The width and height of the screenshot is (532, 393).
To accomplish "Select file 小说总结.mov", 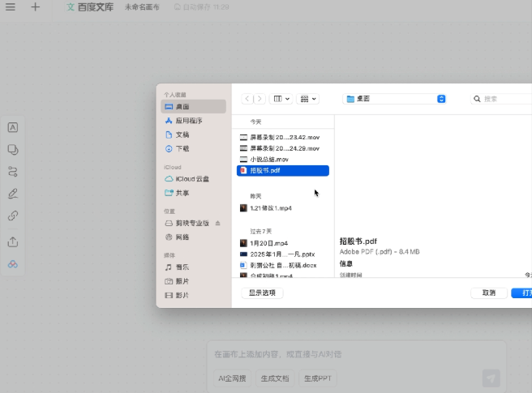I will coord(283,160).
